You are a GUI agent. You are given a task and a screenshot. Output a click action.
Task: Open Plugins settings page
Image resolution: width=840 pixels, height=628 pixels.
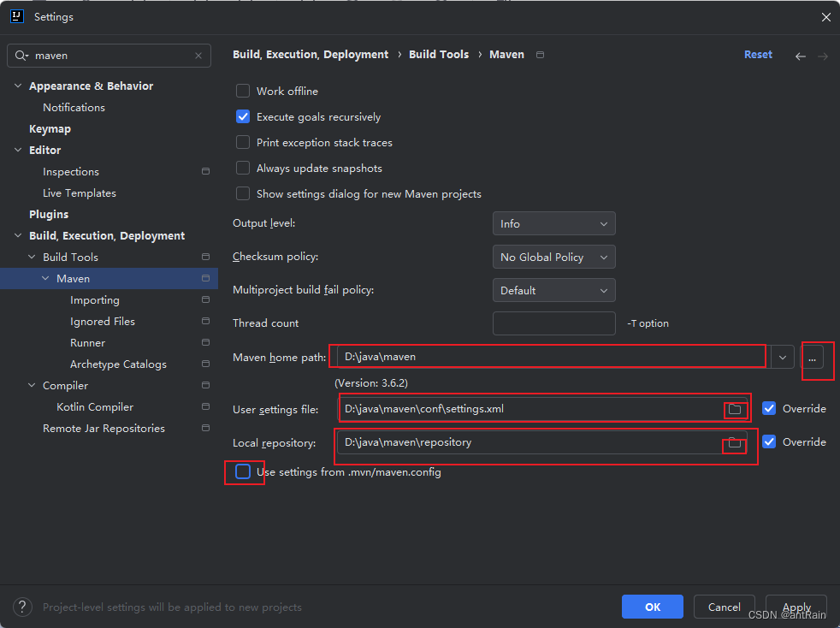49,215
